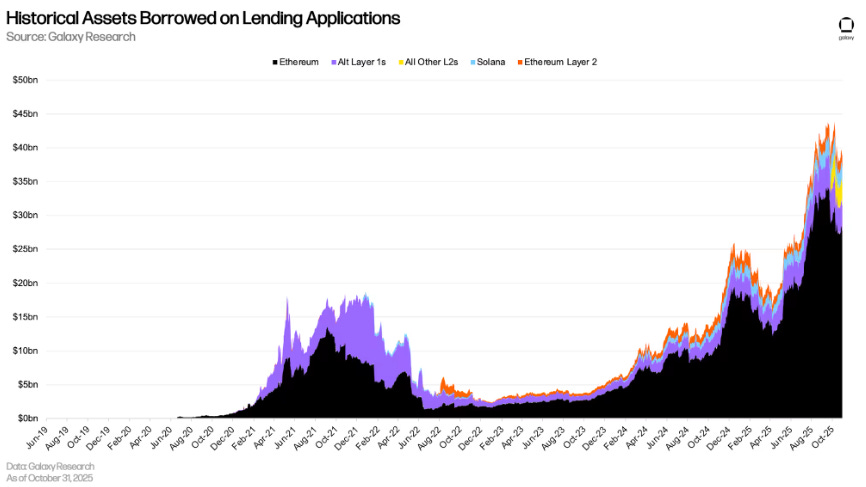This screenshot has height=487, width=866.
Task: Click the black Ethereum legend swatch
Action: pos(274,62)
